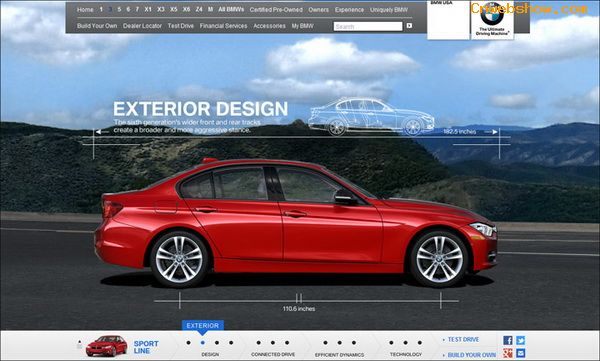Click the Build Your Own bottom link
The height and width of the screenshot is (361, 600).
click(471, 355)
